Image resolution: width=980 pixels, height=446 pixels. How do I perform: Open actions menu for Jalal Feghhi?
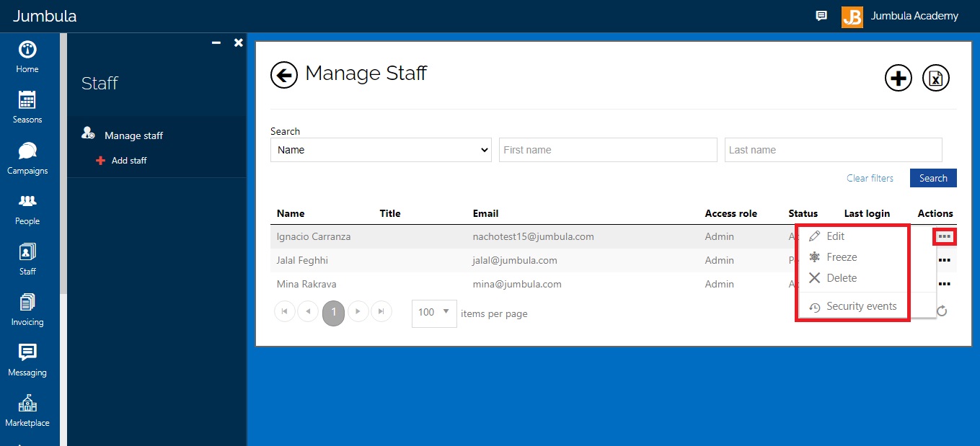click(x=945, y=260)
